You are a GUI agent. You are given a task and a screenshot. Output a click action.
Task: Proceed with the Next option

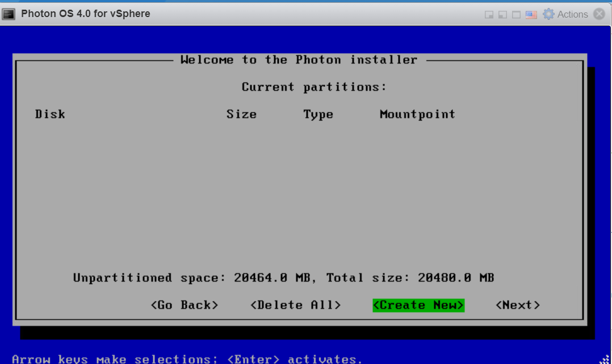coord(517,305)
